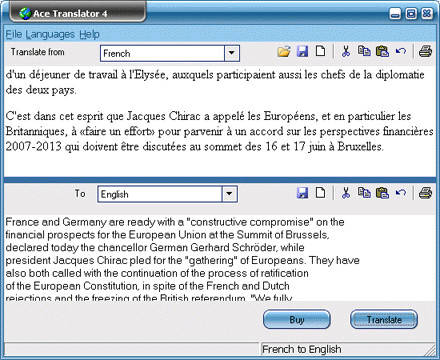This screenshot has height=360, width=440.
Task: Maximize the Ace Translator window
Action: (x=411, y=14)
